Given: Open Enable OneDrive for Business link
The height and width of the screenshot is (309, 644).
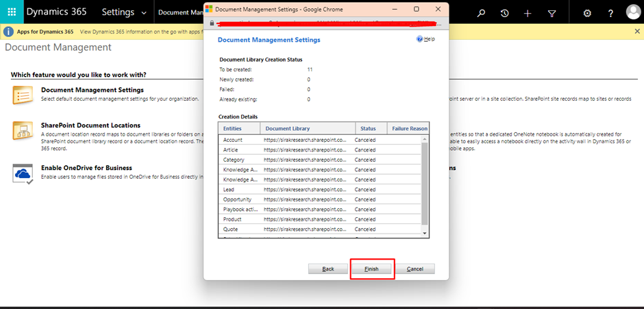Looking at the screenshot, I should click(x=86, y=168).
